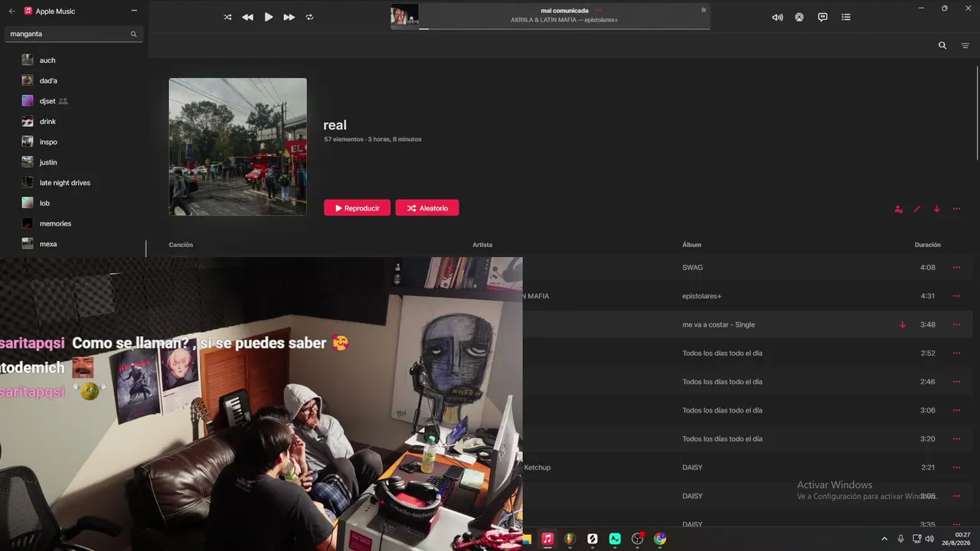Open options for the 3:20 song row
Screen dimensions: 980x551
pyautogui.click(x=956, y=439)
